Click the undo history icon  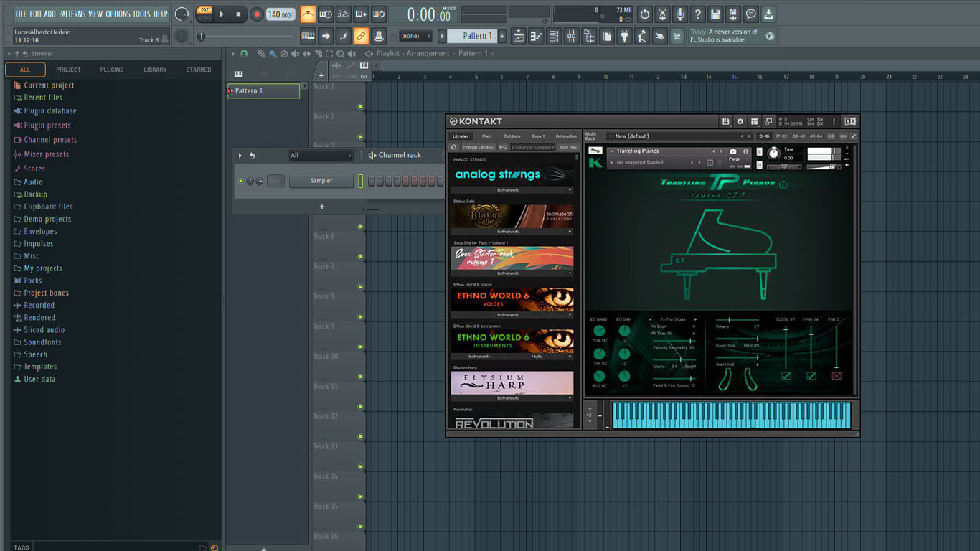point(644,14)
